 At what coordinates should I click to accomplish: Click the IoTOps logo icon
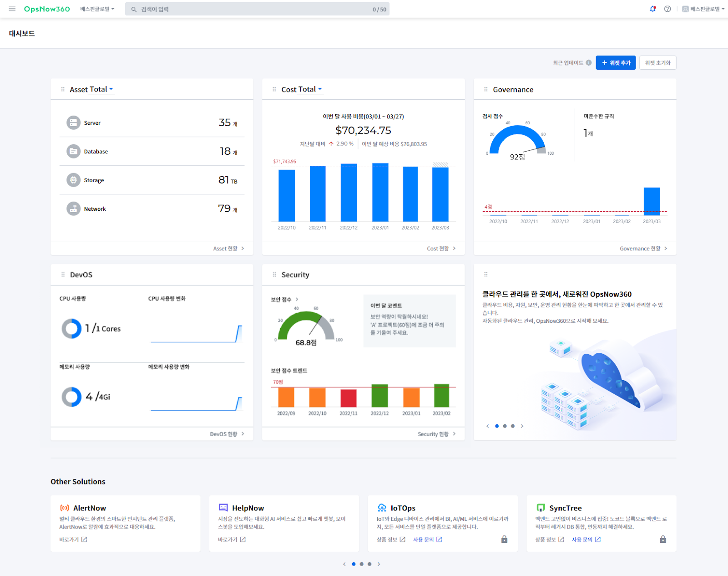(382, 508)
